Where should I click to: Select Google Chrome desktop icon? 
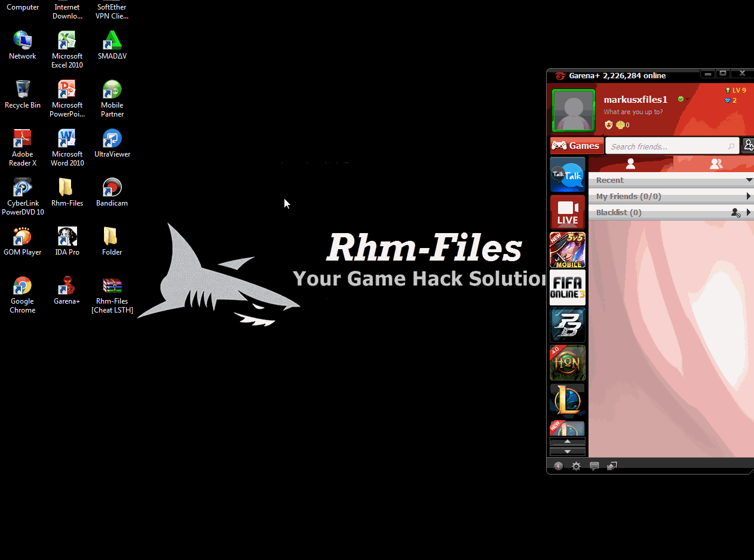(x=23, y=295)
